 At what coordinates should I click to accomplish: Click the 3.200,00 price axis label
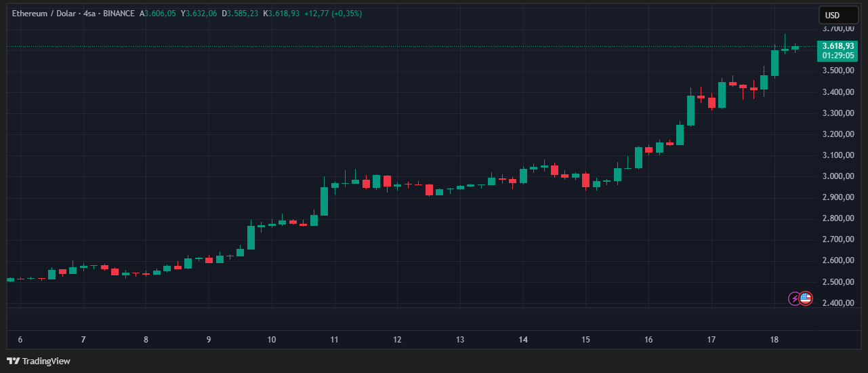[x=838, y=134]
